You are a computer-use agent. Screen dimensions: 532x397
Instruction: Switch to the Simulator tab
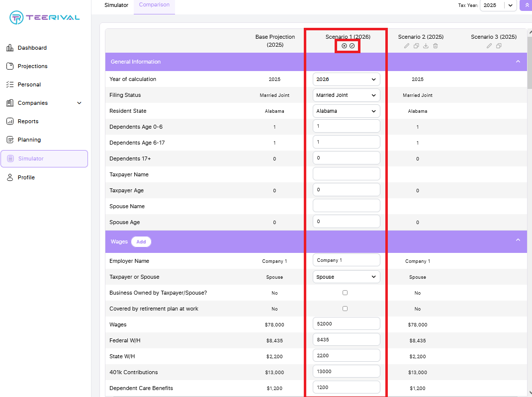pyautogui.click(x=116, y=5)
